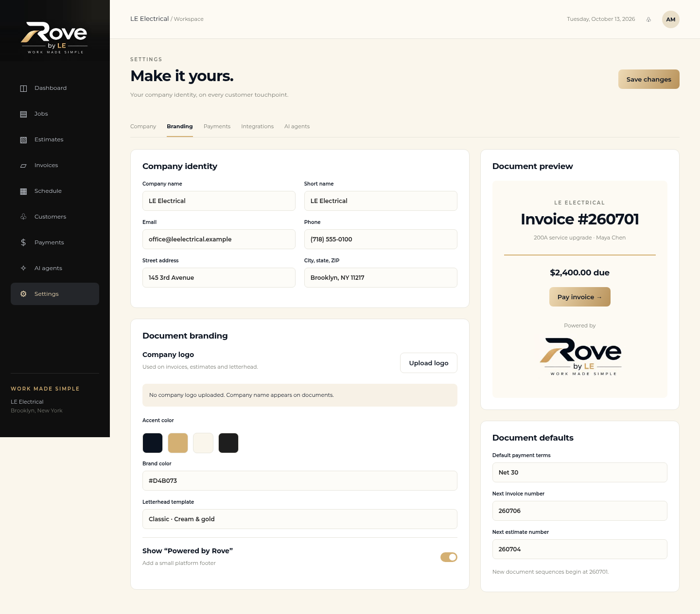Viewport: 700px width, 614px height.
Task: Click the Phone number field
Action: tap(381, 239)
